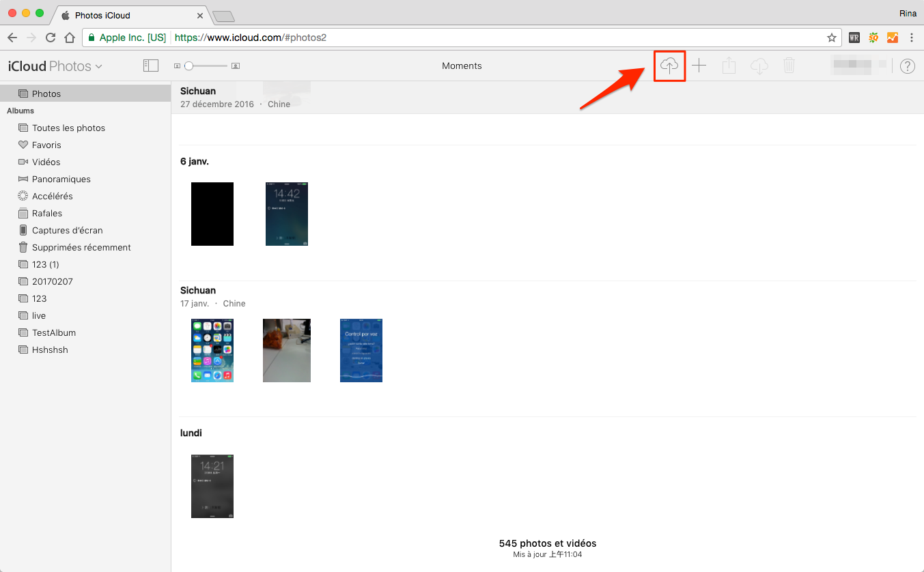924x572 pixels.
Task: Click the browser home icon
Action: [x=70, y=38]
